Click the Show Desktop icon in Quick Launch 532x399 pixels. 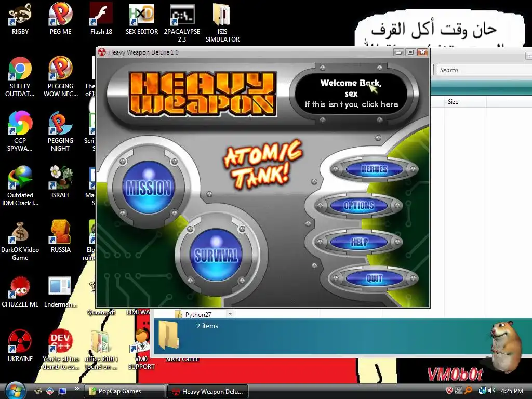pos(62,391)
